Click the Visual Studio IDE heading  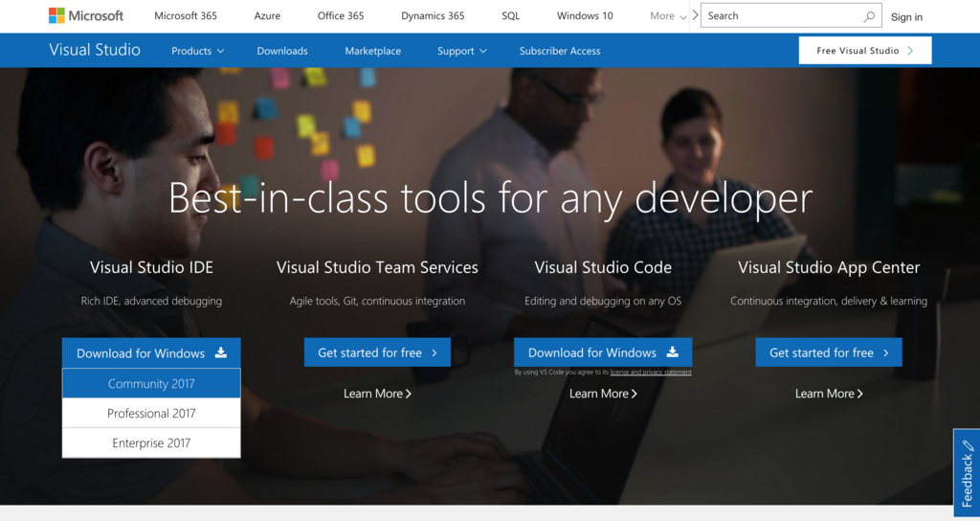click(x=151, y=268)
